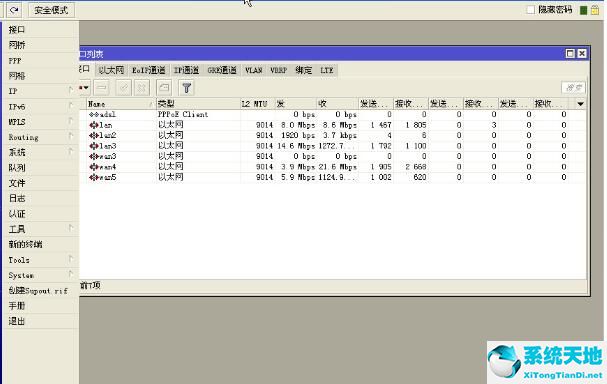This screenshot has height=384, width=607.
Task: Switch to the GRE通道 tab
Action: click(x=222, y=70)
